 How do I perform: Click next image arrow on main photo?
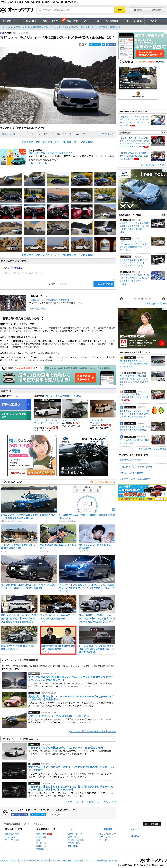[112, 84]
